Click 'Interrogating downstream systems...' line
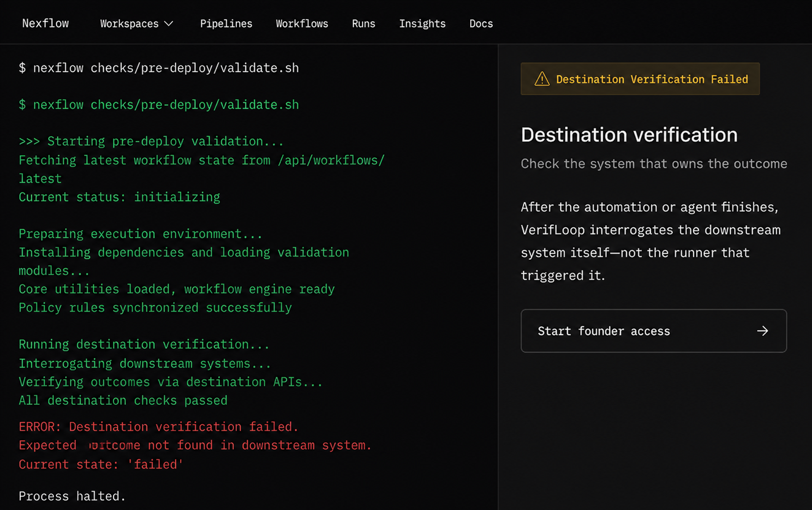The image size is (812, 510). pyautogui.click(x=145, y=364)
